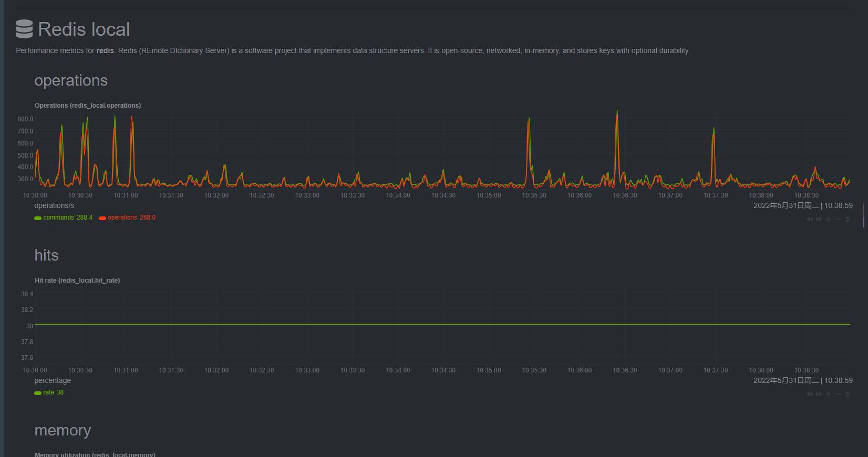Click the 'hits' subsection heading
868x457 pixels.
click(46, 255)
